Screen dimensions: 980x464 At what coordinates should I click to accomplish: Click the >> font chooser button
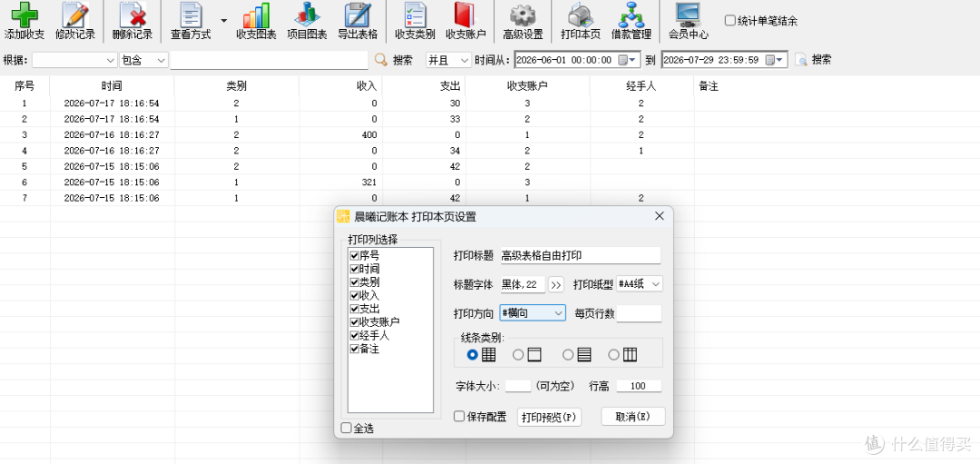point(555,285)
